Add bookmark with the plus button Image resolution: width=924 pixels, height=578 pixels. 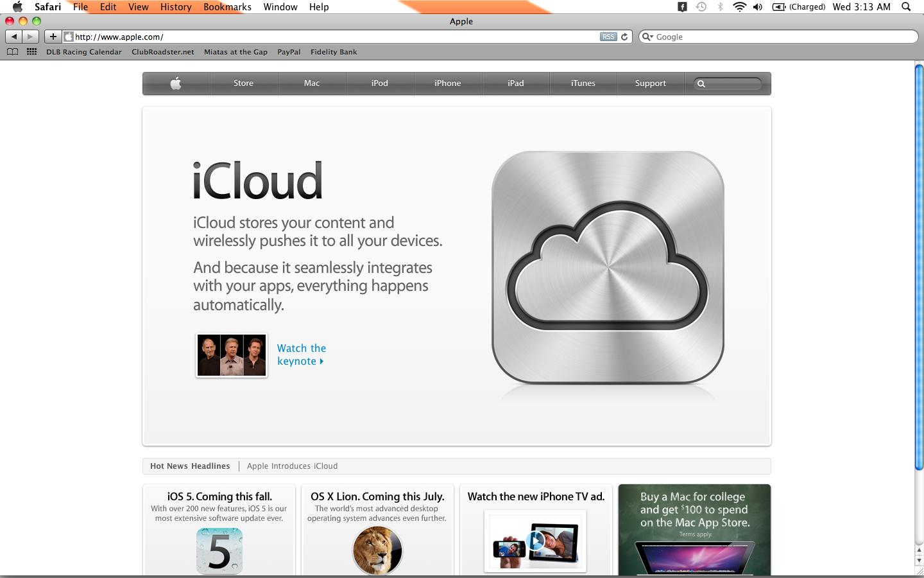tap(53, 37)
